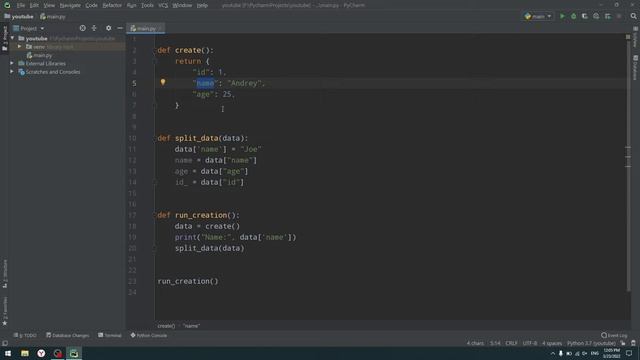
Task: Open Windows Start menu
Action: pyautogui.click(x=8, y=353)
